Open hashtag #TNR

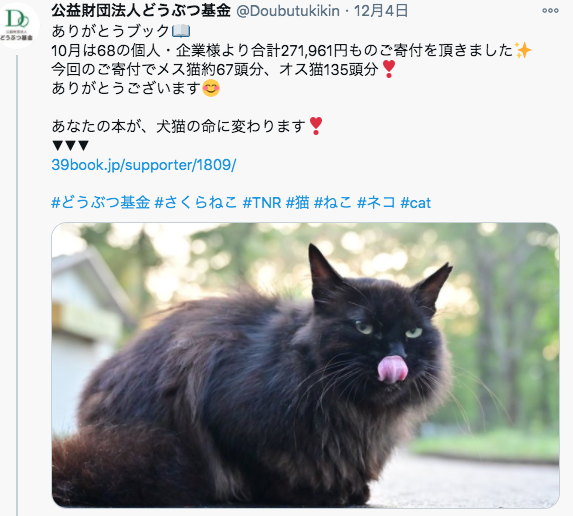coord(262,202)
